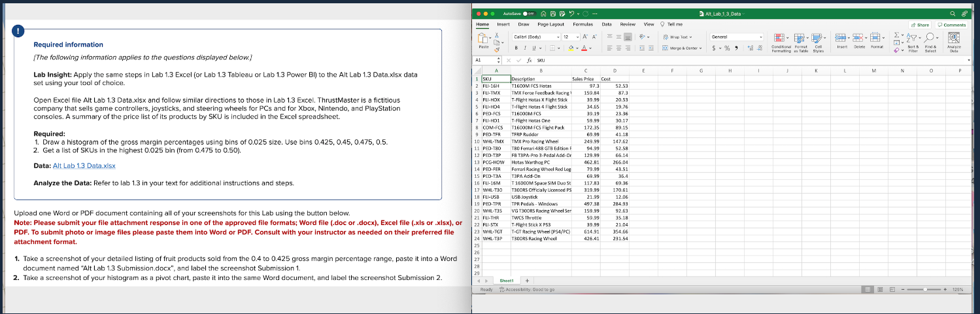Toggle Italic formatting
The width and height of the screenshot is (980, 314).
(525, 48)
